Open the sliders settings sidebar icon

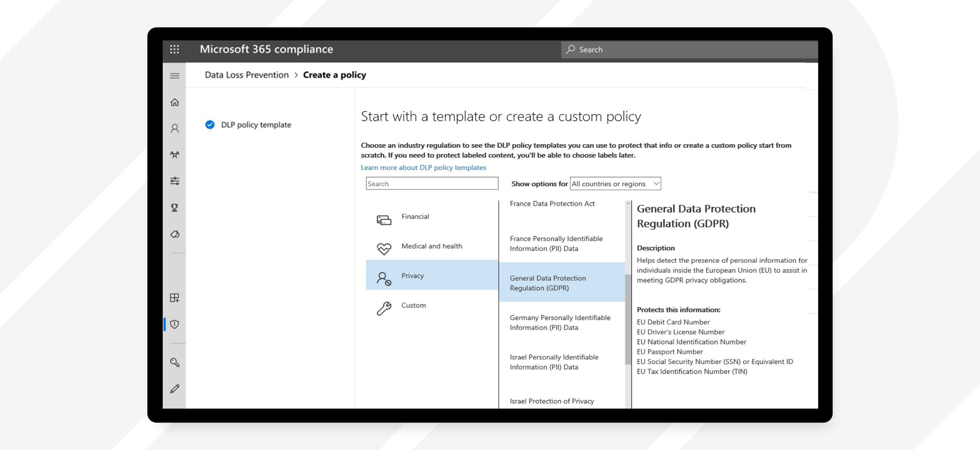[x=175, y=181]
